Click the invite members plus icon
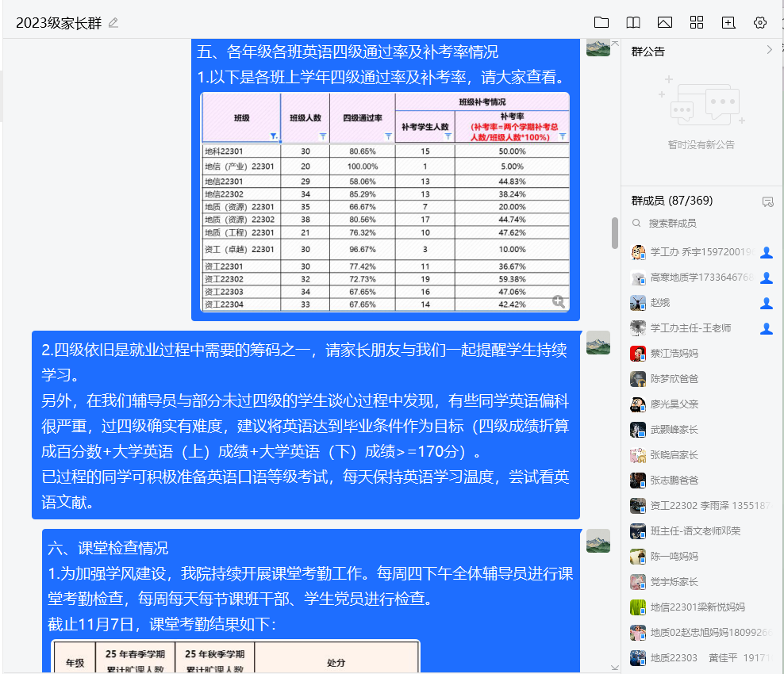Image resolution: width=784 pixels, height=674 pixels. [728, 22]
